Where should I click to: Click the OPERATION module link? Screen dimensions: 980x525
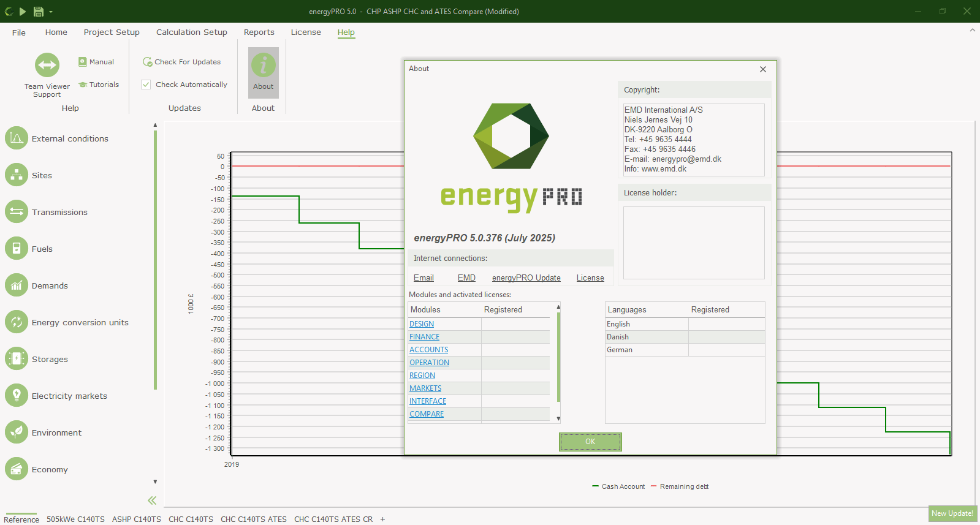click(x=430, y=363)
